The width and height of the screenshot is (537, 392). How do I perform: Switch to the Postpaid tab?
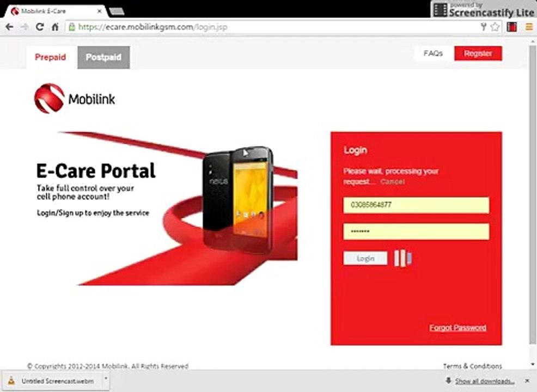coord(103,57)
